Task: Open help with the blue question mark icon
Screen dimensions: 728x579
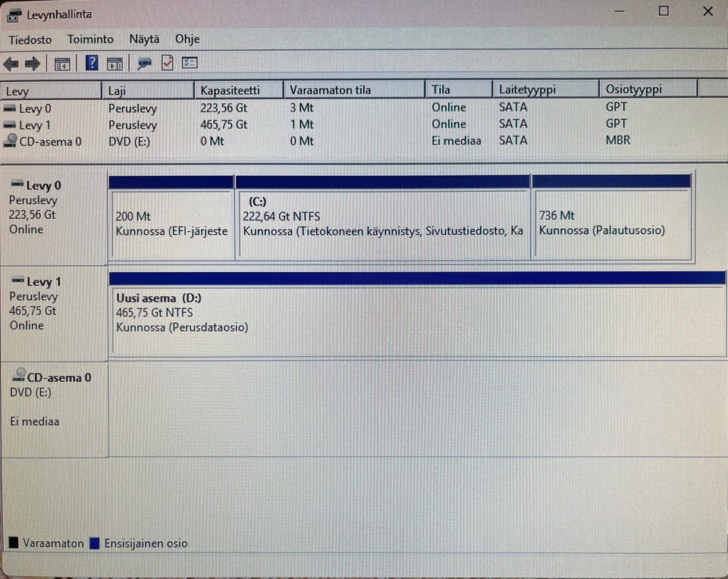Action: coord(92,63)
